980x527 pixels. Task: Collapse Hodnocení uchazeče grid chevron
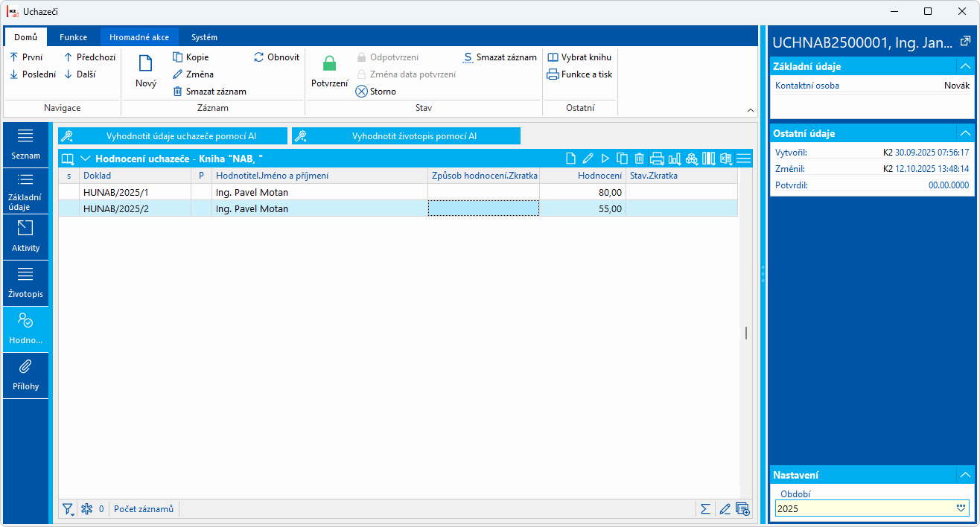click(85, 159)
